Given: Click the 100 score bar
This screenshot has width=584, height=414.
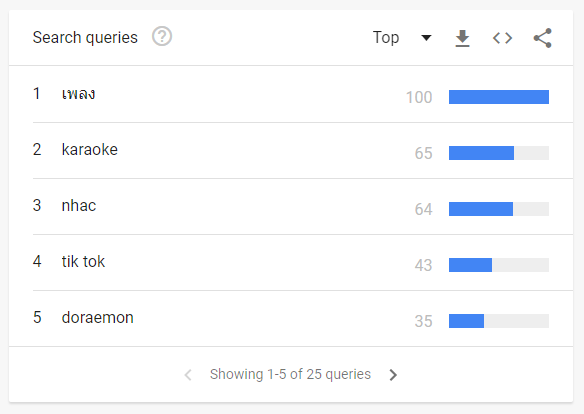Looking at the screenshot, I should point(499,97).
